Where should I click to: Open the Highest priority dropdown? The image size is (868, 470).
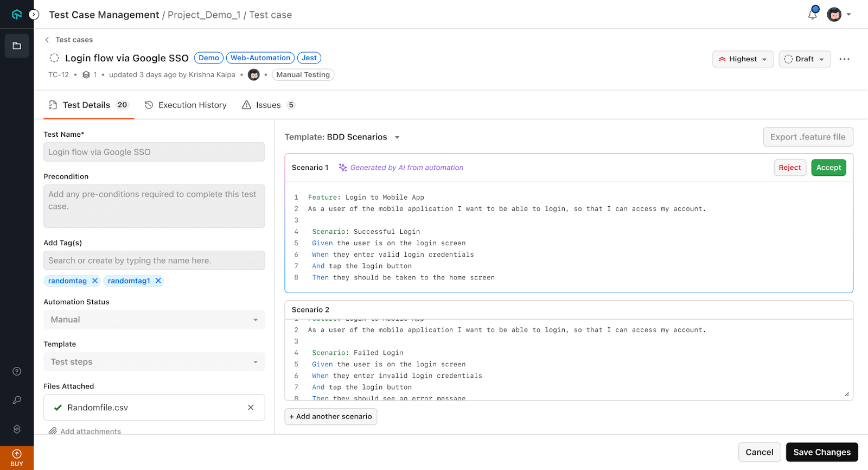(x=743, y=59)
